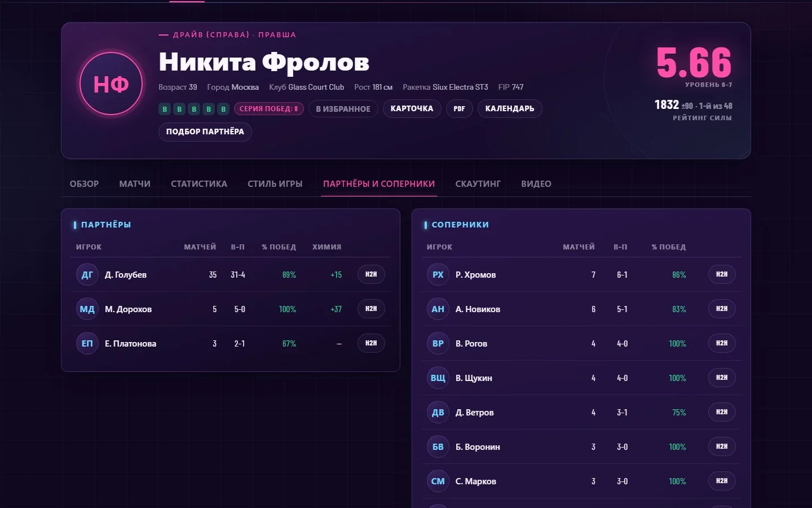
Task: Click the МД avatar of М. Дорохов
Action: pyautogui.click(x=87, y=309)
